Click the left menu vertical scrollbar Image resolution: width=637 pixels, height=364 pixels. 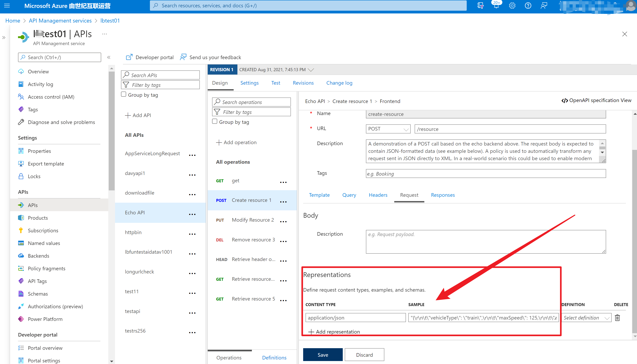tap(112, 130)
